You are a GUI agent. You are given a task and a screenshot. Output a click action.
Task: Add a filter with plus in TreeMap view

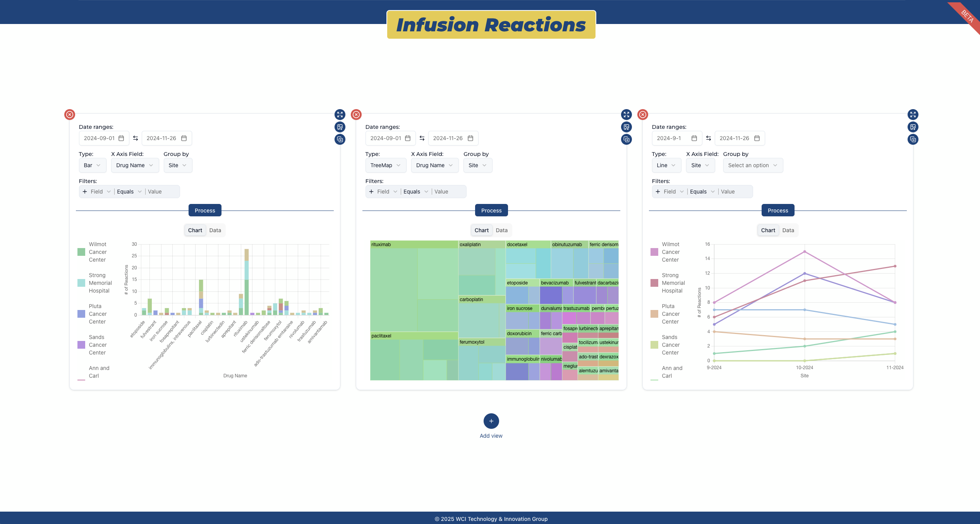tap(371, 192)
